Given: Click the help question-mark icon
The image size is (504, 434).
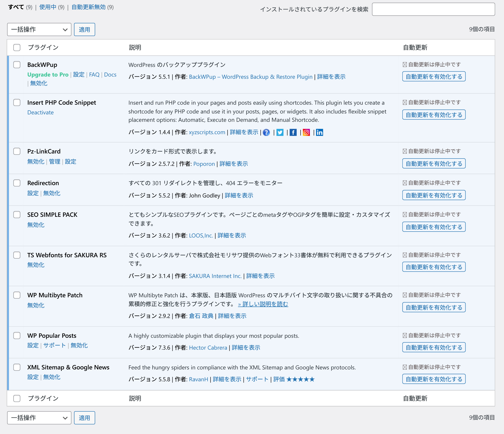Looking at the screenshot, I should point(266,133).
